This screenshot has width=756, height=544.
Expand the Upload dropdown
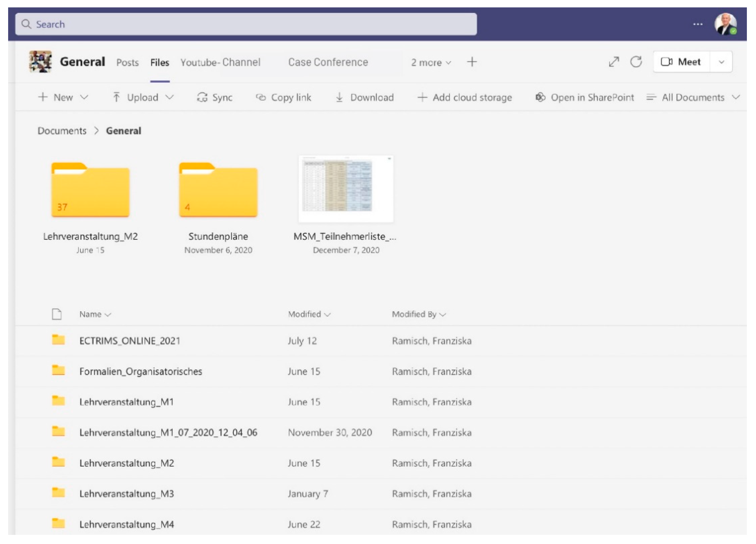tap(170, 97)
